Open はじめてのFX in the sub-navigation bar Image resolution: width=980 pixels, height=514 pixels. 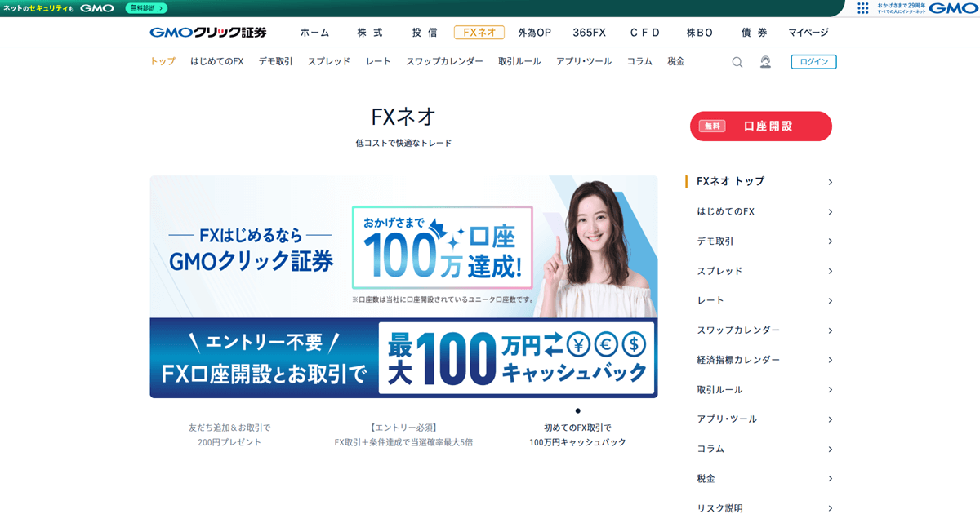[217, 61]
